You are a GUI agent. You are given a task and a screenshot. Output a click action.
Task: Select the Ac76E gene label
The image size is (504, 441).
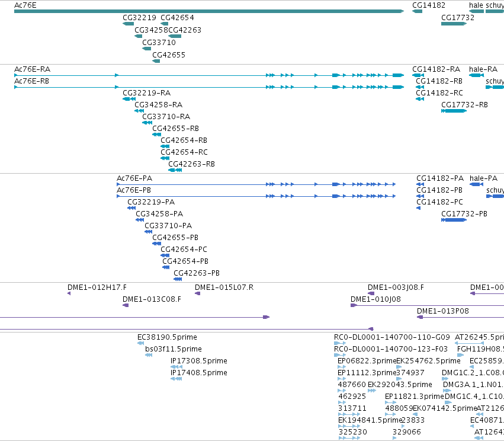pyautogui.click(x=25, y=5)
